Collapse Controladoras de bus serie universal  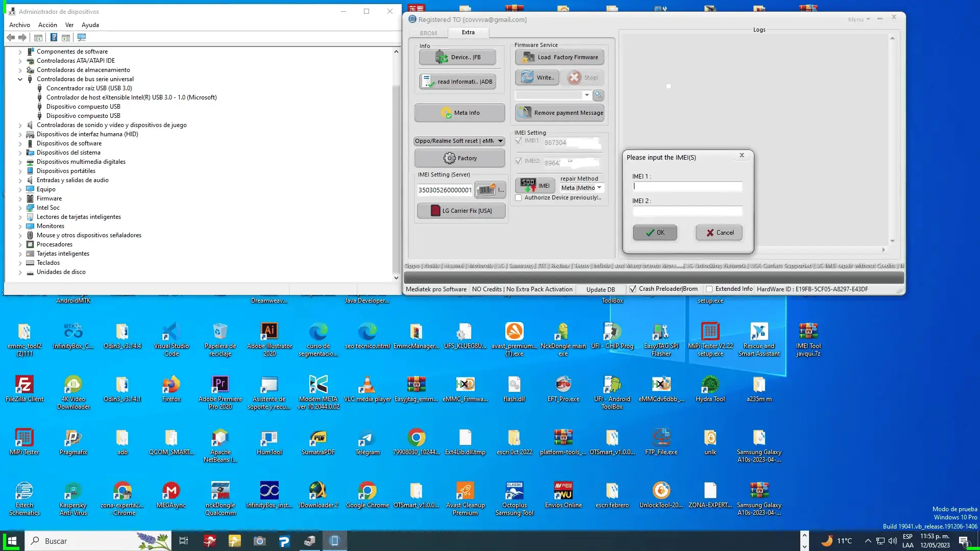coord(20,79)
